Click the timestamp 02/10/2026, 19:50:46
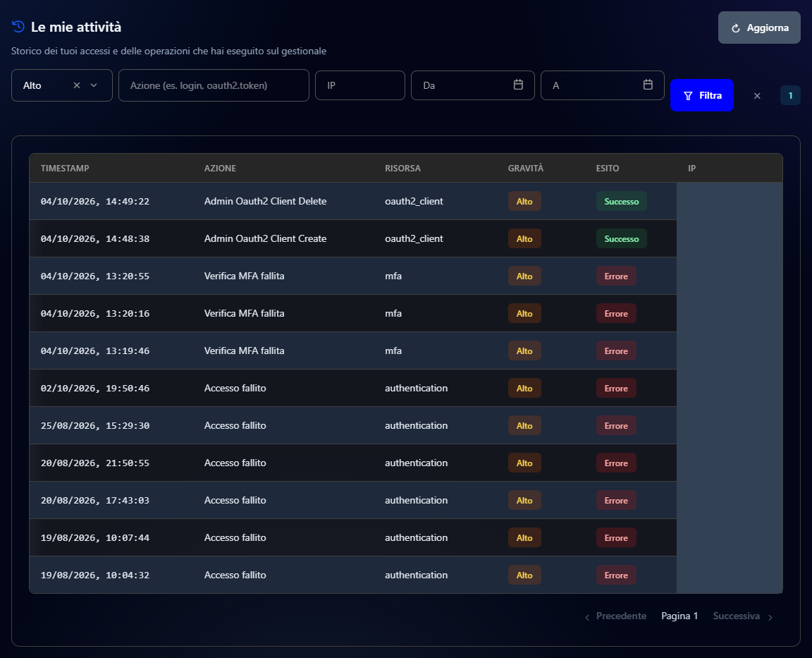The image size is (812, 658). pos(94,388)
